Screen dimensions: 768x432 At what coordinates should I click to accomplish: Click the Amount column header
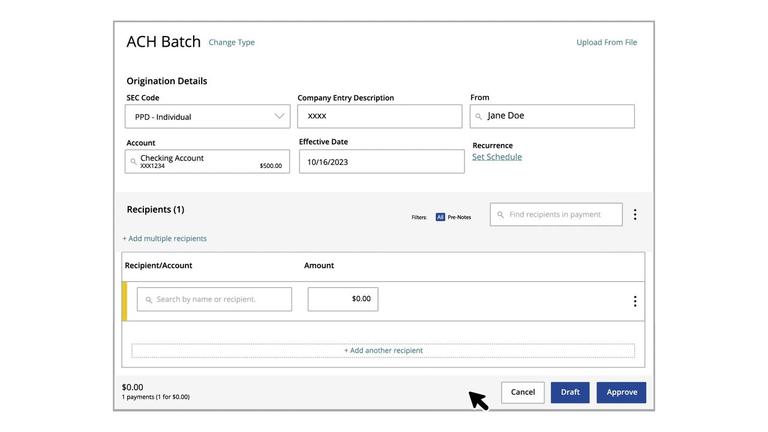click(x=319, y=265)
